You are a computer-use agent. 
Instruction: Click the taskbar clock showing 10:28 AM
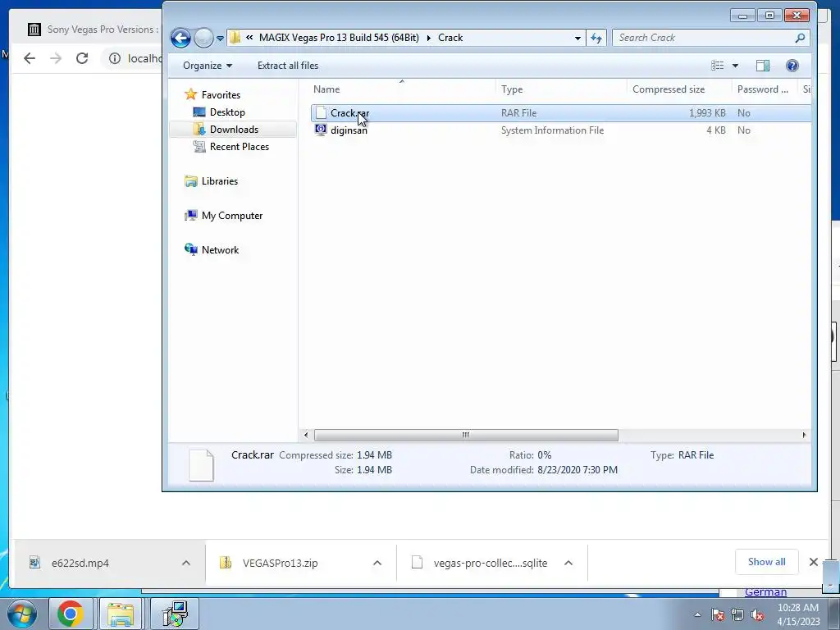pos(798,614)
